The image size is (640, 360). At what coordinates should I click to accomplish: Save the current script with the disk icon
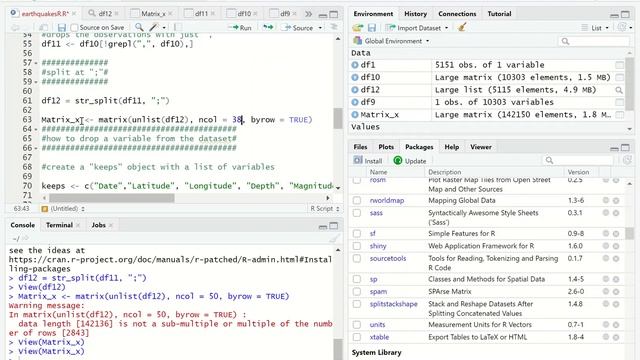tap(62, 27)
